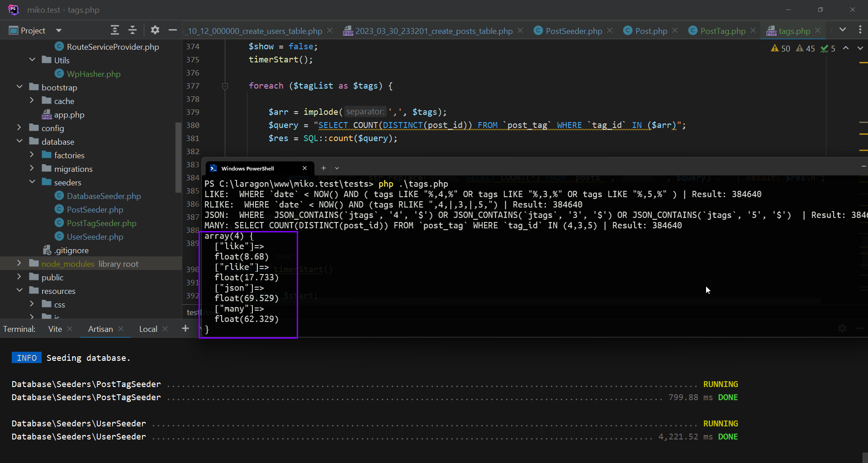The image size is (868, 463).
Task: Jump to previous highlighted error arrow
Action: 846,48
